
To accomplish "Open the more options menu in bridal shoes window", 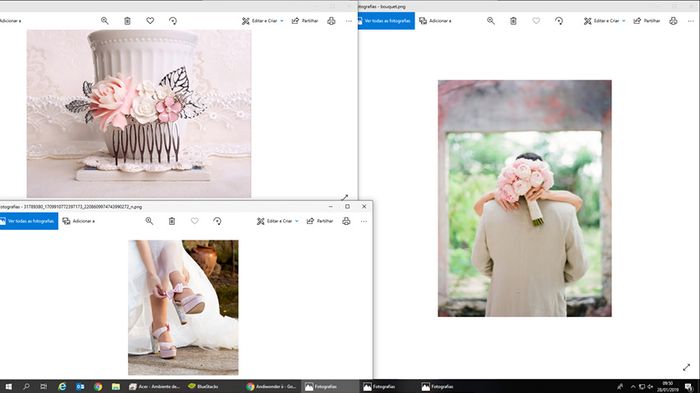I will [364, 221].
